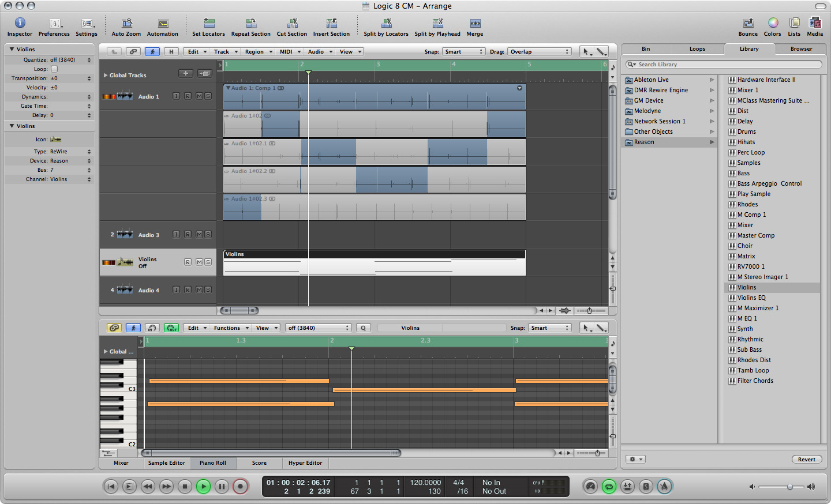Viewport: 831px width, 504px height.
Task: Select Melodyne in the Library list
Action: click(669, 111)
